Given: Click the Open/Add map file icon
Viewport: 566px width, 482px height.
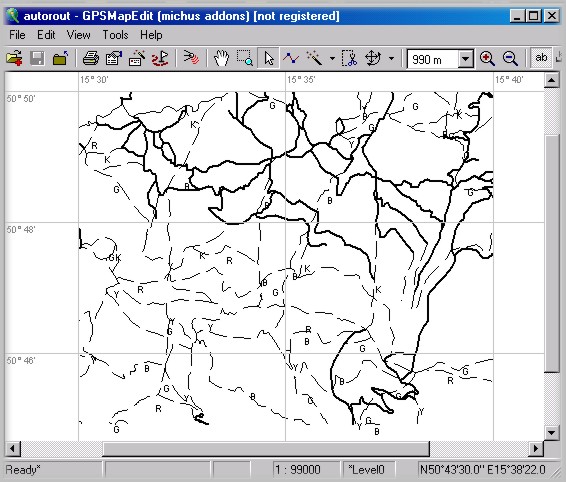Looking at the screenshot, I should coord(14,58).
